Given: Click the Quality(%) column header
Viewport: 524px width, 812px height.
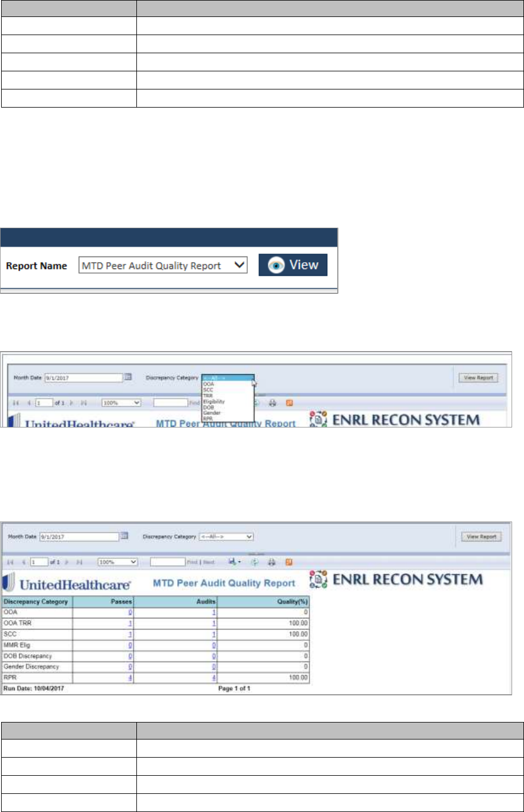Looking at the screenshot, I should click(x=264, y=601).
